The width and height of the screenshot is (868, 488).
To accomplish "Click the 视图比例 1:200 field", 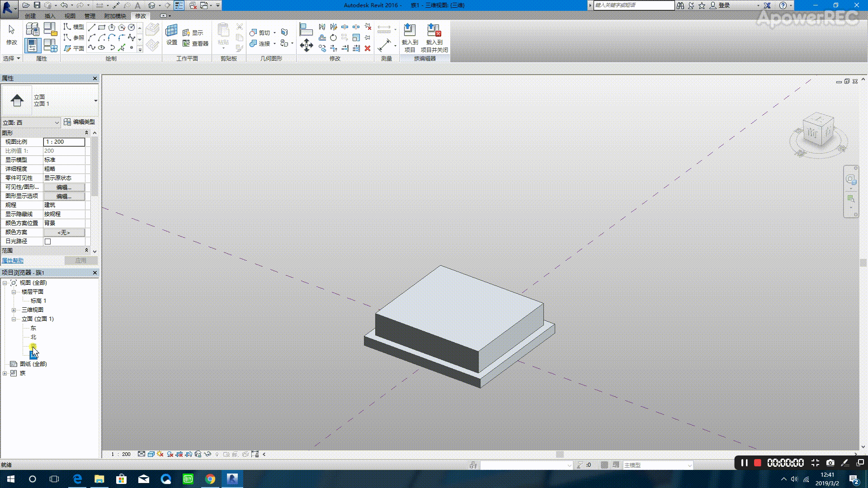I will point(64,142).
